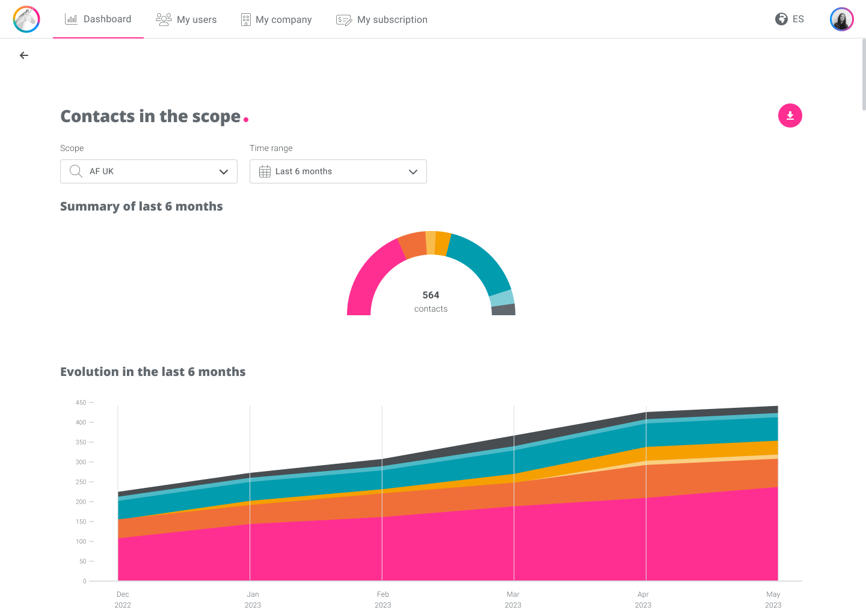Go back using the left arrow
This screenshot has height=616, width=866.
coord(24,55)
